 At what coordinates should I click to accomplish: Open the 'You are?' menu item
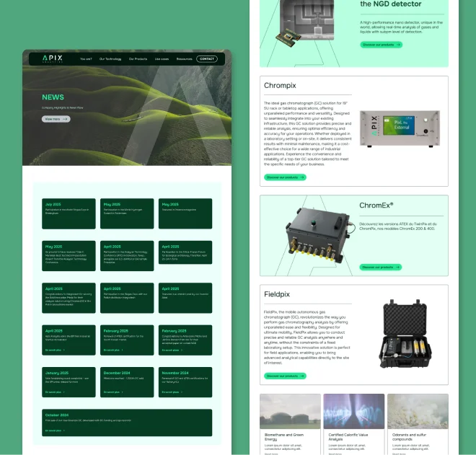(x=86, y=59)
